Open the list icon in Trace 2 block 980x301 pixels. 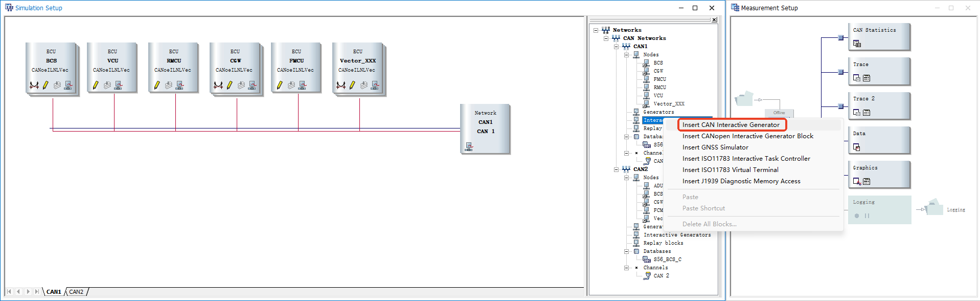[x=867, y=113]
